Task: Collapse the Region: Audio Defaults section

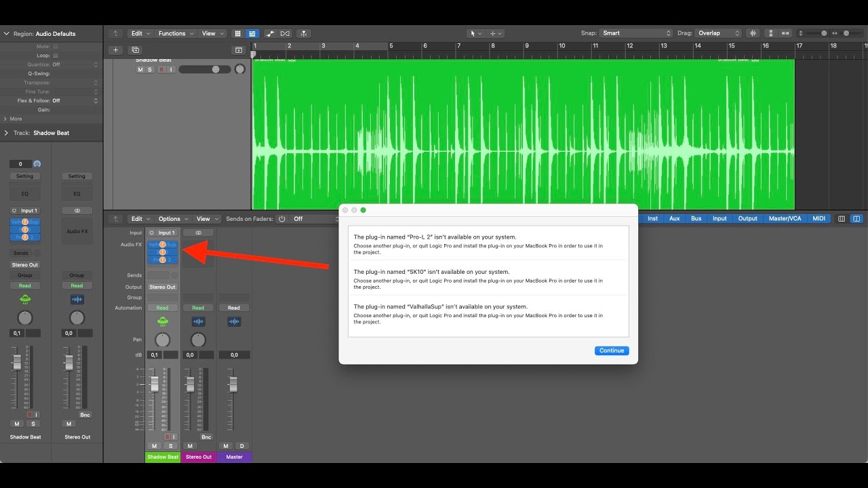Action: (6, 33)
